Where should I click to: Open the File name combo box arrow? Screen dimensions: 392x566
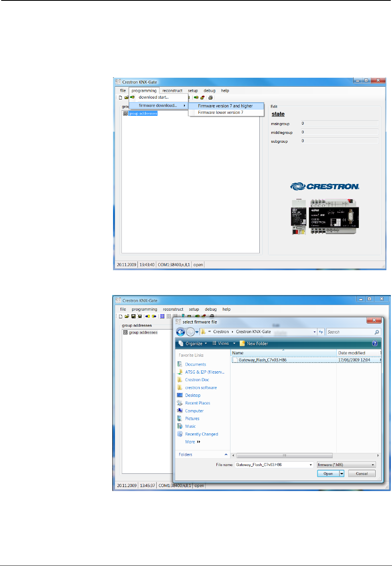pyautogui.click(x=311, y=465)
